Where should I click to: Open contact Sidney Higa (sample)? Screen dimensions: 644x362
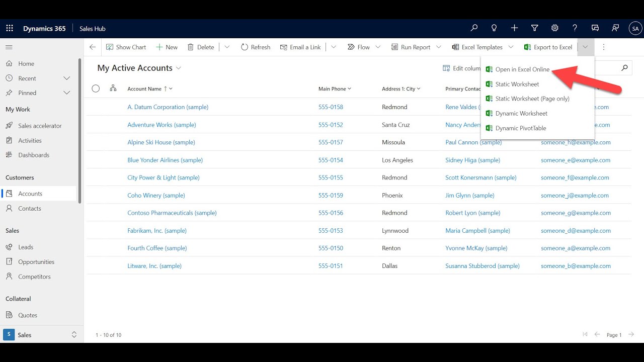[472, 160]
